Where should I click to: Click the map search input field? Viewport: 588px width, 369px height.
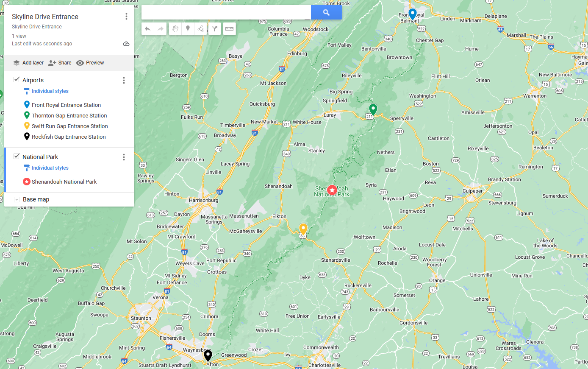(226, 12)
